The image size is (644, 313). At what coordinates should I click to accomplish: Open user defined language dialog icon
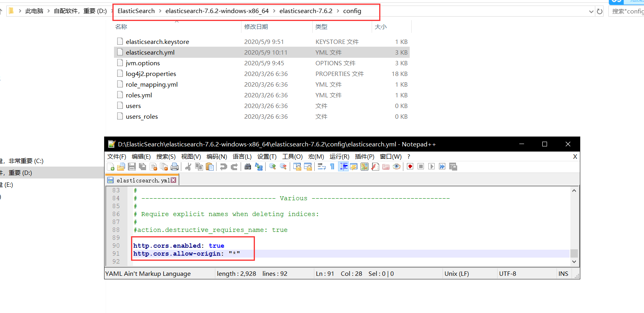(x=354, y=167)
